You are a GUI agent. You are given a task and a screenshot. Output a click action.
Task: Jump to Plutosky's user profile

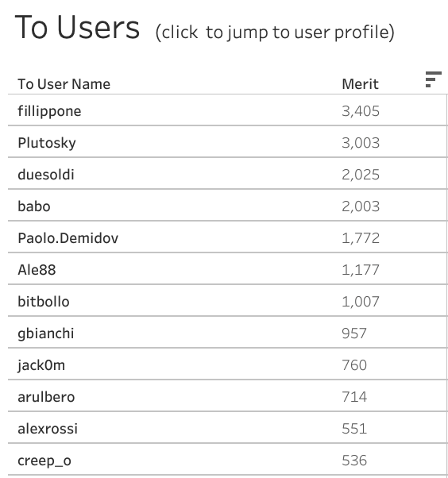coord(47,143)
